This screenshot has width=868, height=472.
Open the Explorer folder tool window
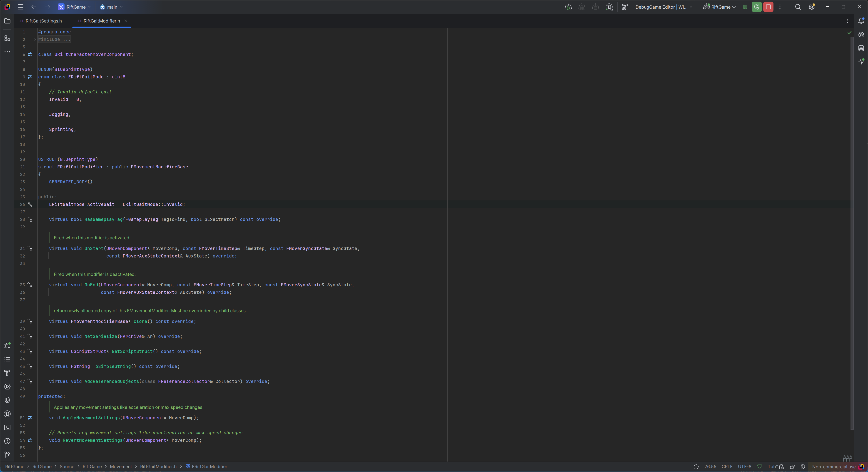pos(7,21)
